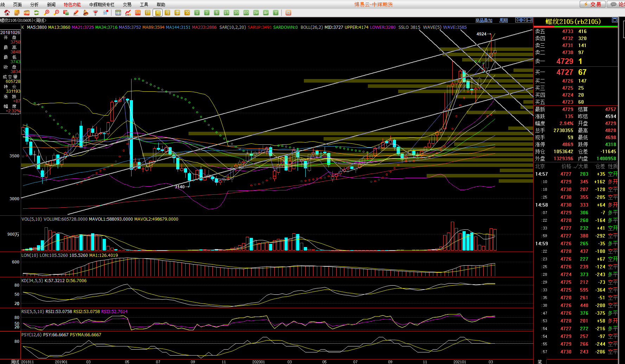Open the red trend chart icon
Viewport: 625px width, 364px height.
click(128, 13)
